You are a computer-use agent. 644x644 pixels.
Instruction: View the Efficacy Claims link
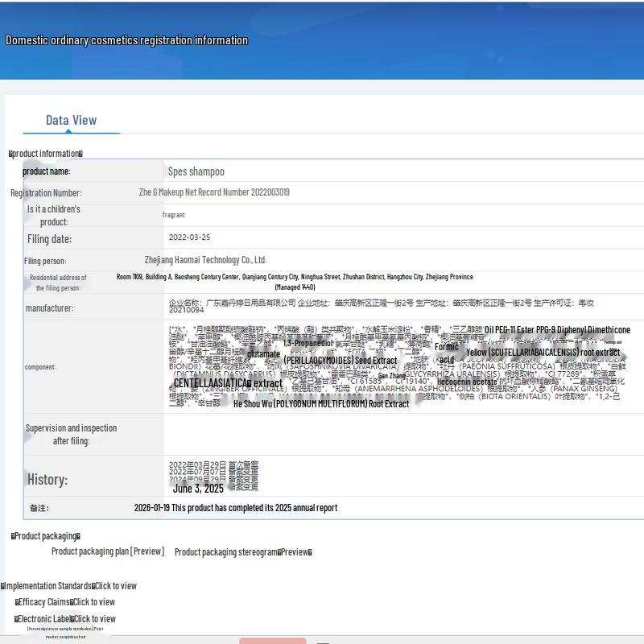tap(65, 602)
